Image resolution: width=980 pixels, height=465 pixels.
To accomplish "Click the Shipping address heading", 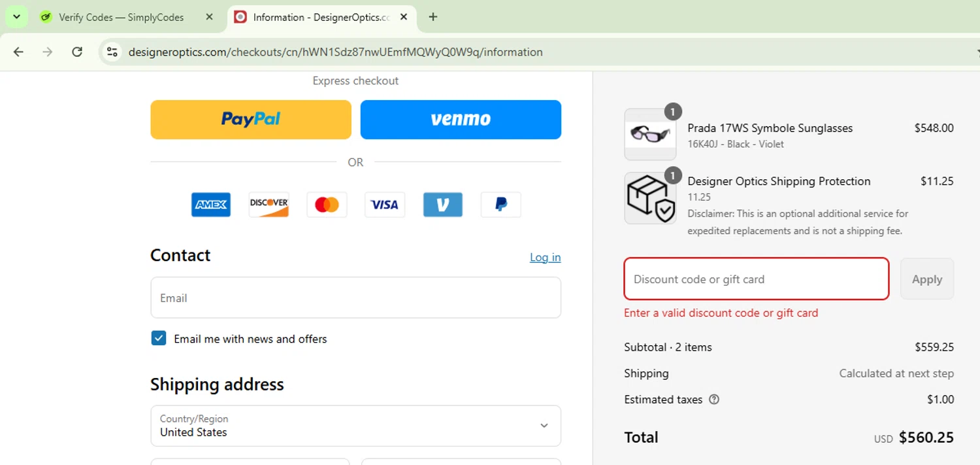I will (217, 384).
